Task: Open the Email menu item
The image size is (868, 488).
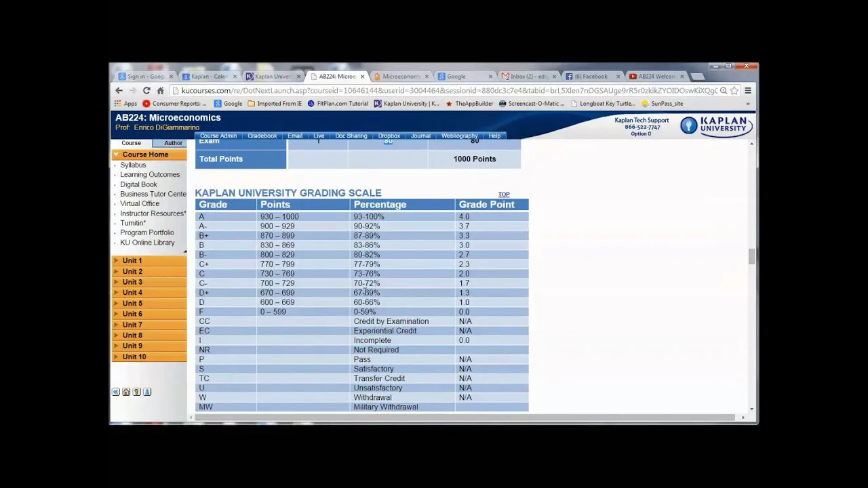Action: point(295,136)
